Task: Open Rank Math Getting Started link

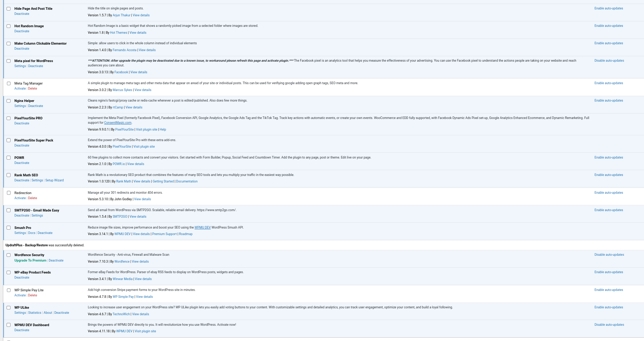Action: pos(163,181)
